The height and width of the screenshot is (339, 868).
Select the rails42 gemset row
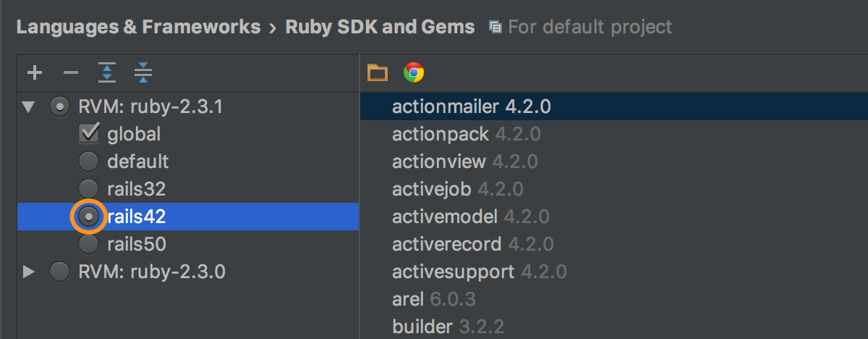[x=188, y=217]
